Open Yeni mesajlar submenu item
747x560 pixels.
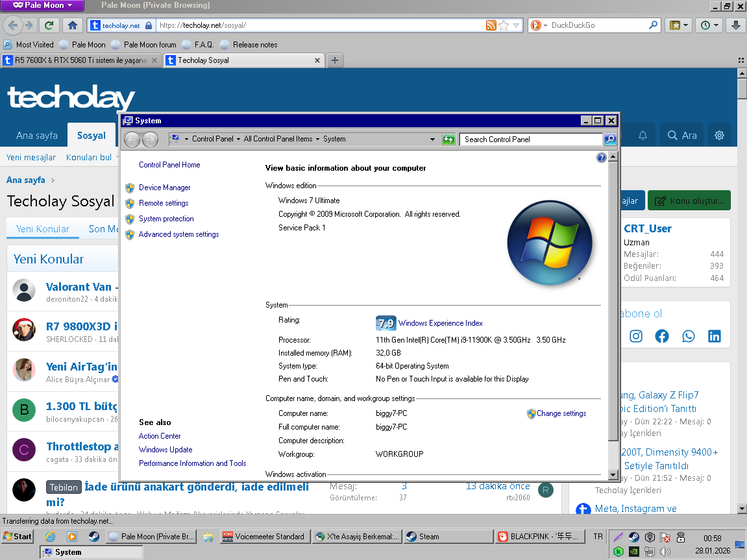[31, 157]
